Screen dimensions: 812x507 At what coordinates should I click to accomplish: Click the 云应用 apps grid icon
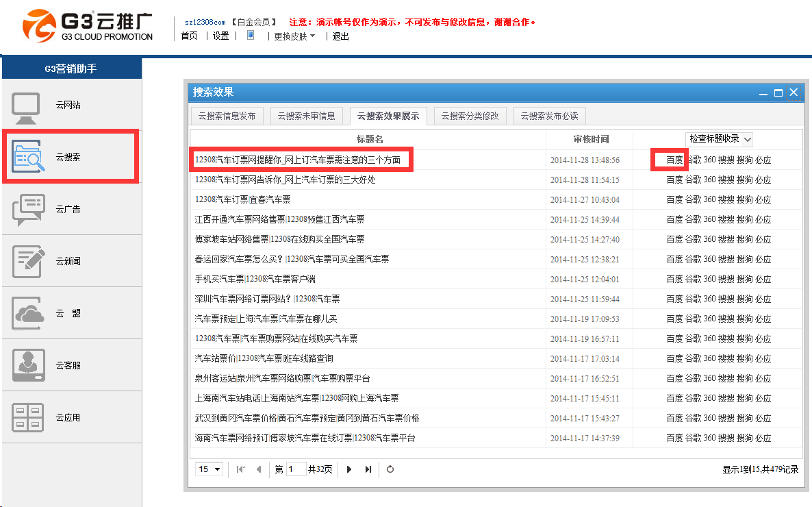point(29,417)
